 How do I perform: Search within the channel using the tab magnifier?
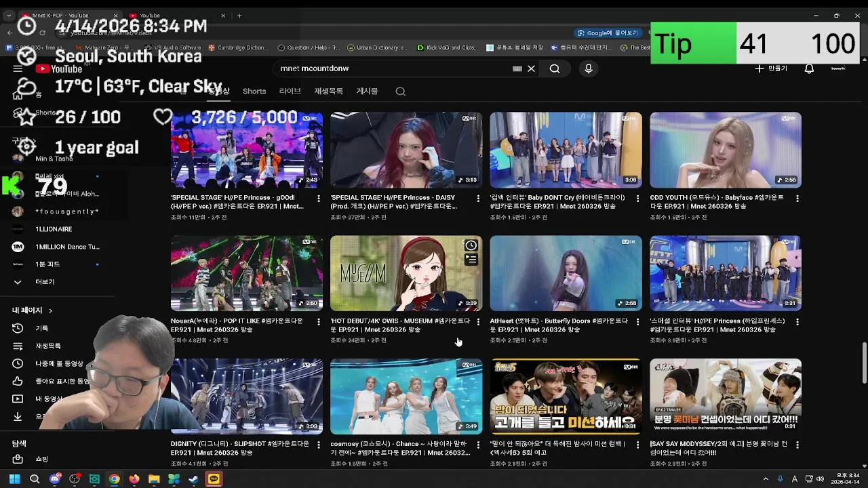tap(401, 91)
